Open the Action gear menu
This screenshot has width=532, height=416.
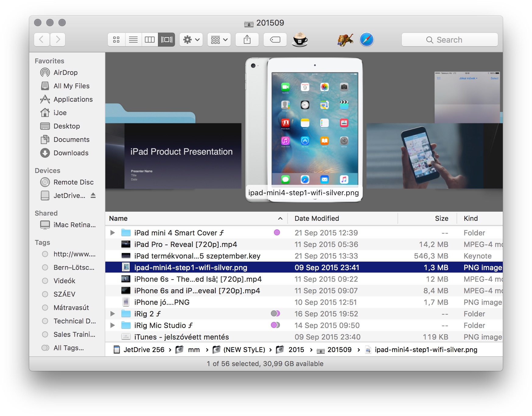tap(191, 40)
